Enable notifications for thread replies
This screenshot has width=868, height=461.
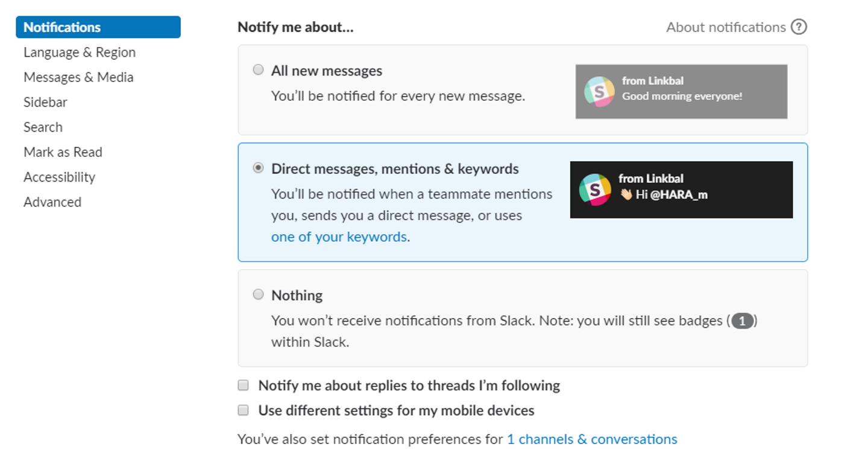(x=244, y=385)
